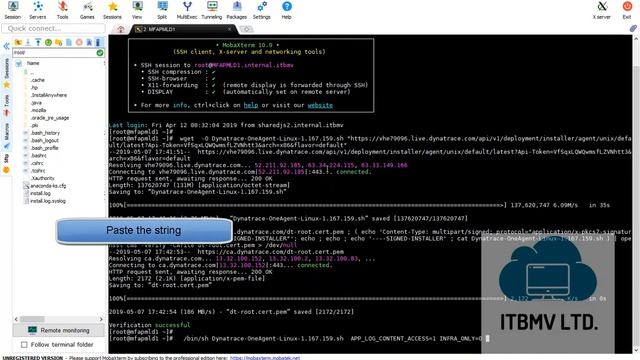Select the .bash_history file

click(x=45, y=133)
